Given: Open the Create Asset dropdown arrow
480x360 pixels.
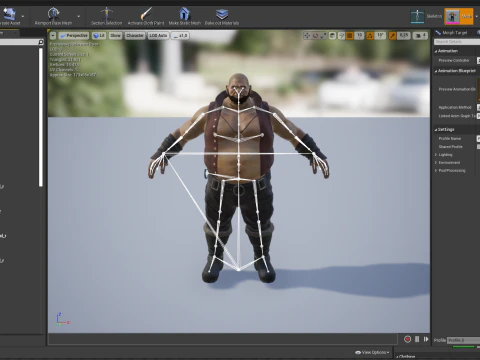Looking at the screenshot, I should pyautogui.click(x=23, y=16).
